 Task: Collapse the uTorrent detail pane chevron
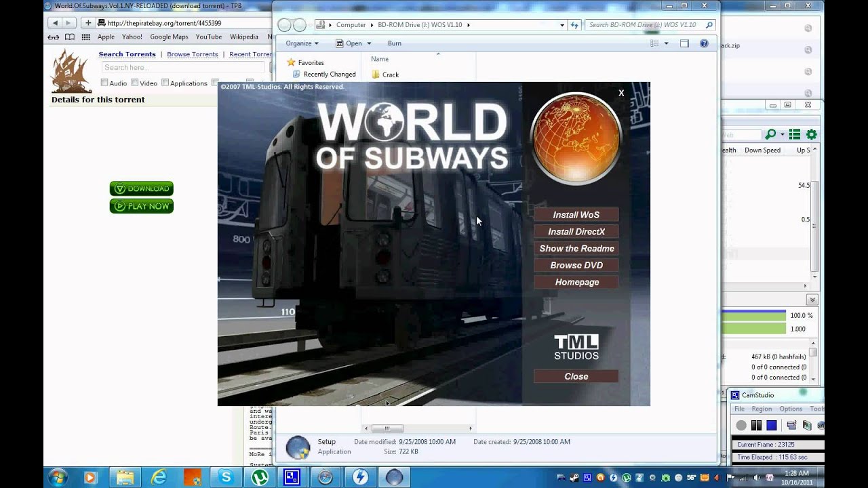point(812,300)
